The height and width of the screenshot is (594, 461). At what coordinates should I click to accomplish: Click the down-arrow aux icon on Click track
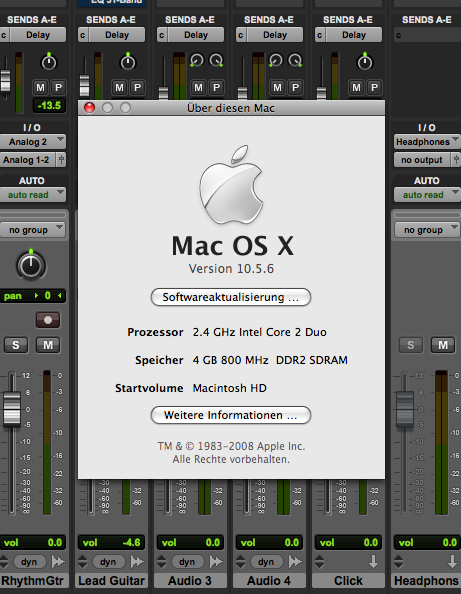pos(373,561)
